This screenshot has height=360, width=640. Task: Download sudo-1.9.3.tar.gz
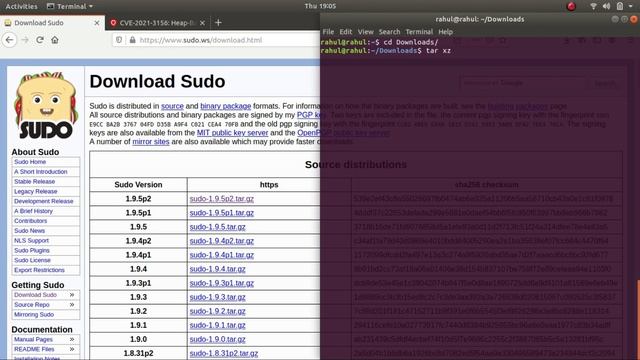(218, 297)
